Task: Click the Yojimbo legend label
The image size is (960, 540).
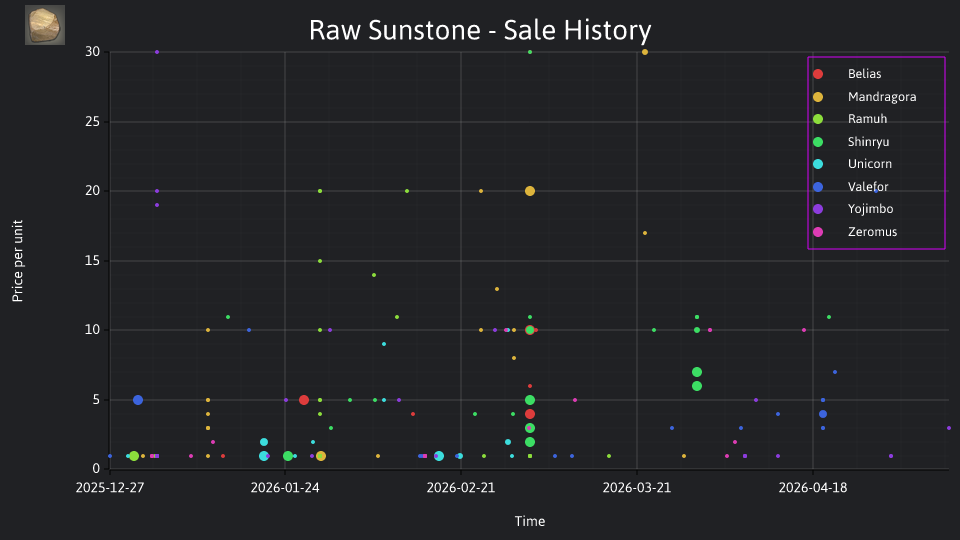Action: tap(870, 209)
